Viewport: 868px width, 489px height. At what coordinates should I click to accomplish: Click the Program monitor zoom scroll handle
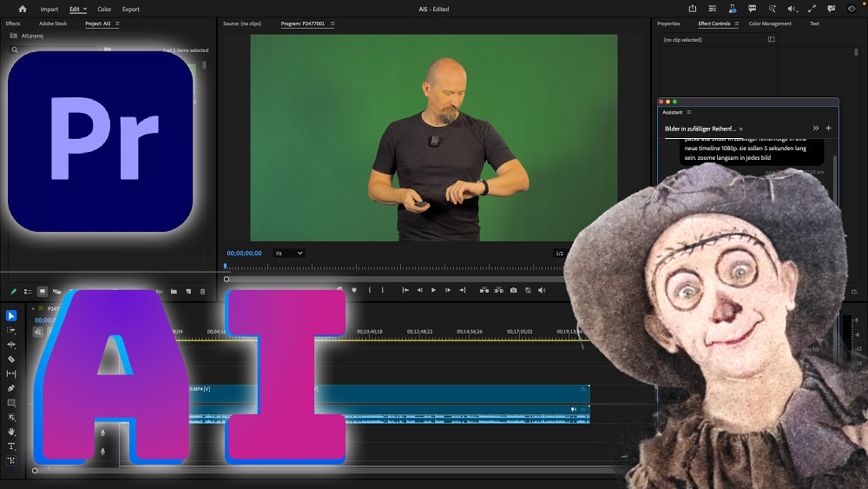point(227,279)
